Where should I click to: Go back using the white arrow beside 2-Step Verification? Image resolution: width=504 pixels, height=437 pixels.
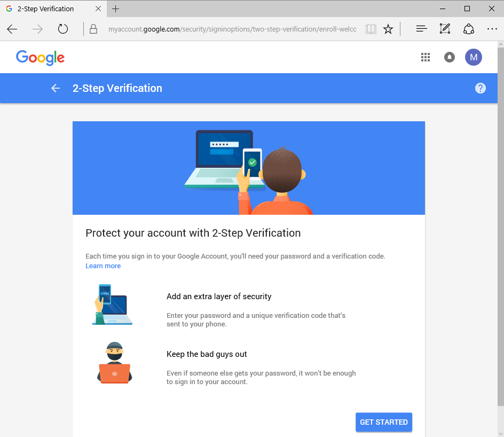pos(55,88)
